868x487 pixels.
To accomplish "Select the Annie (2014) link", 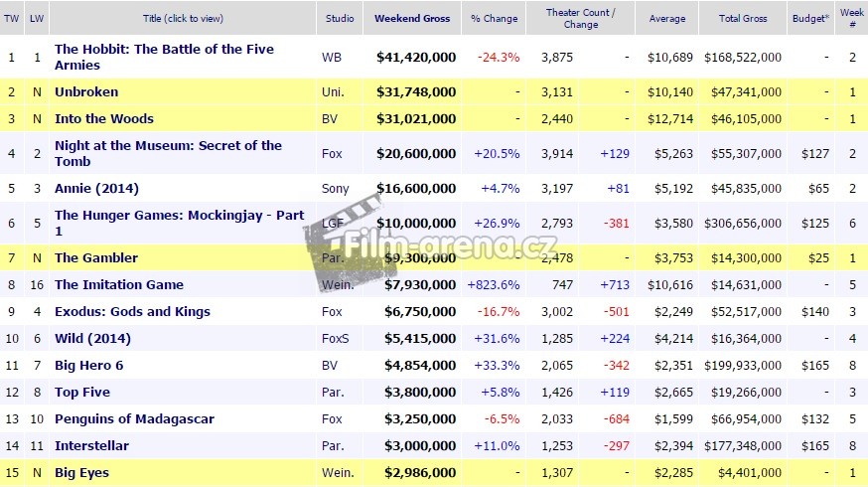I will point(96,188).
